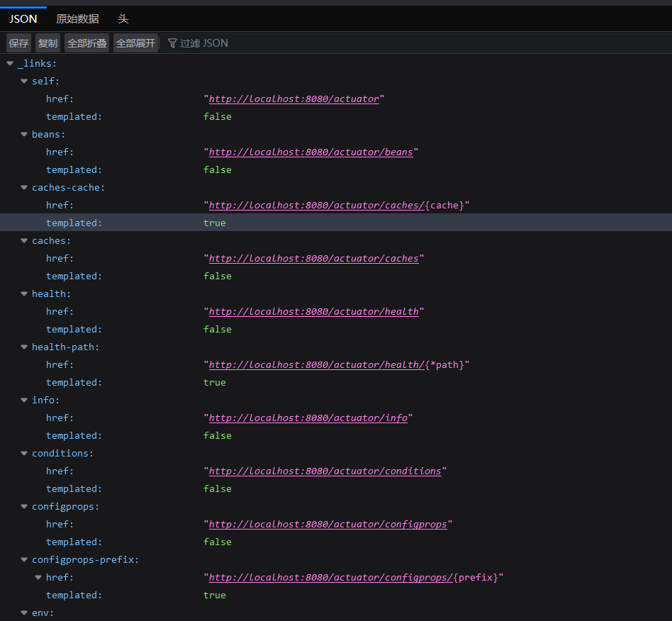Collapse the caches node
The height and width of the screenshot is (621, 672).
[24, 240]
